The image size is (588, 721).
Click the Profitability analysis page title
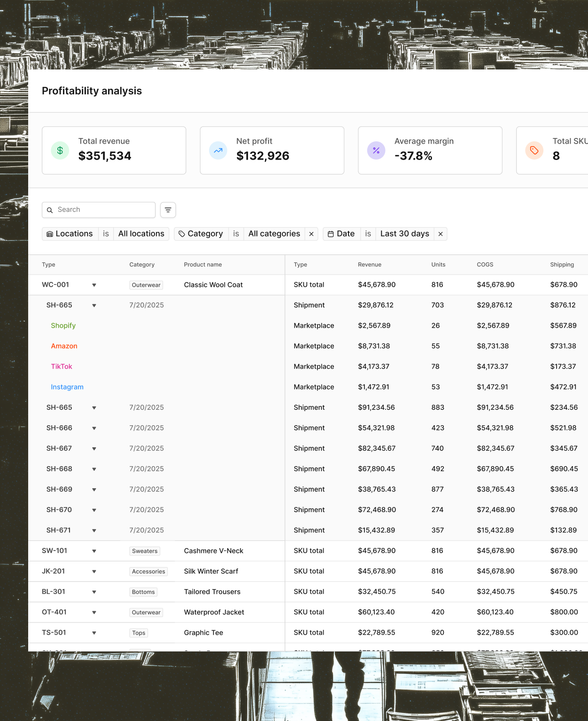(x=92, y=91)
